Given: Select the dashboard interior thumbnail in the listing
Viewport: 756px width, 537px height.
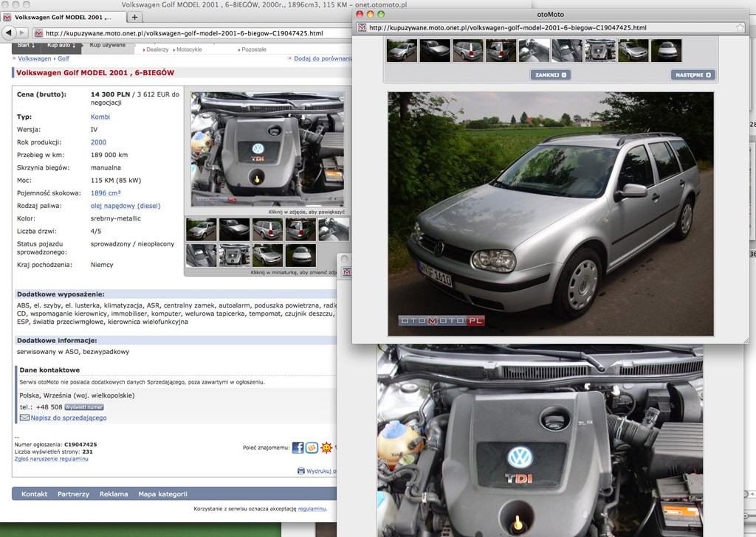Looking at the screenshot, I should tap(333, 229).
